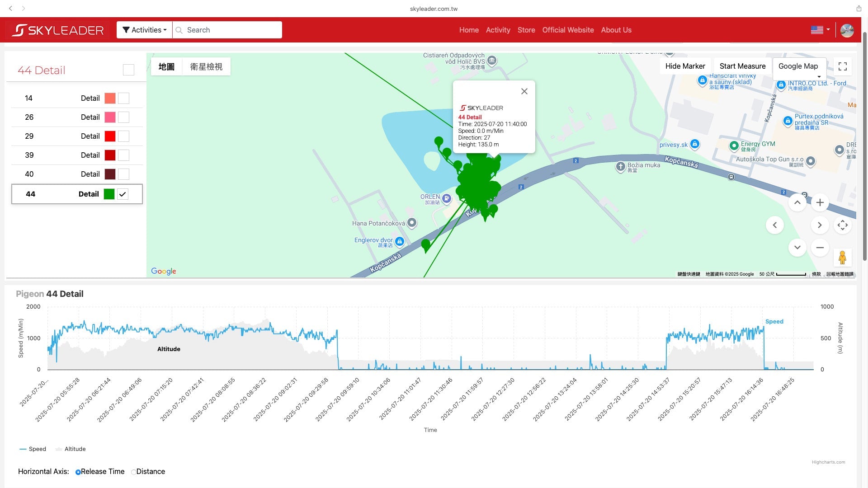Click the Hide Marker button
868x488 pixels.
click(684, 66)
